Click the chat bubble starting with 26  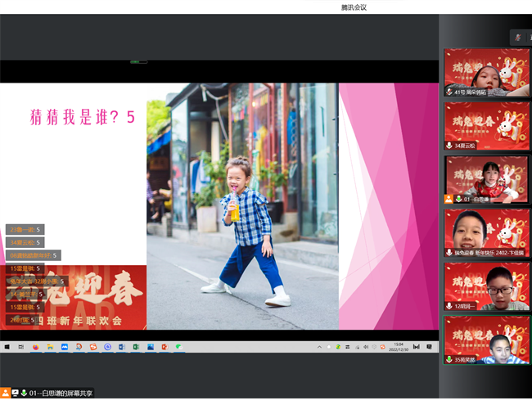pos(22,320)
